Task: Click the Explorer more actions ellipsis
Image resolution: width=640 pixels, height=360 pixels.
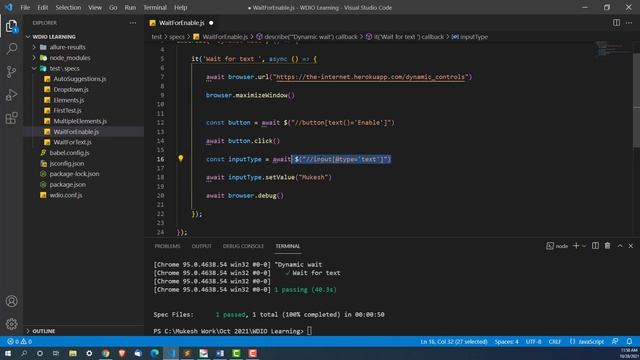Action: coord(133,23)
